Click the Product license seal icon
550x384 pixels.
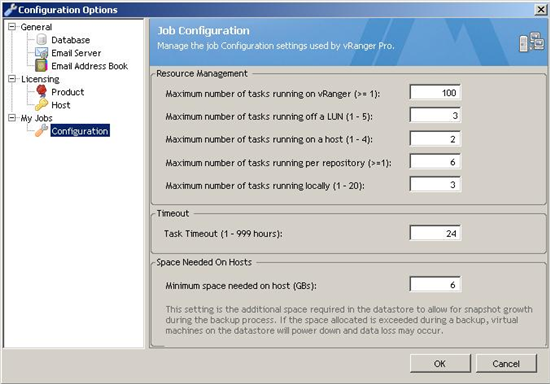pos(41,91)
